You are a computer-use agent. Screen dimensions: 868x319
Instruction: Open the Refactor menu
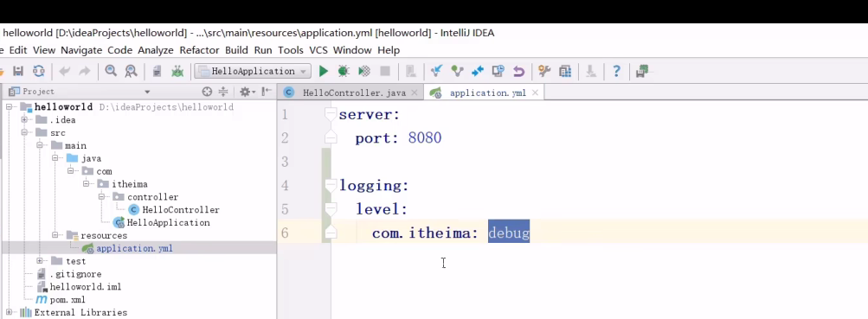click(199, 50)
